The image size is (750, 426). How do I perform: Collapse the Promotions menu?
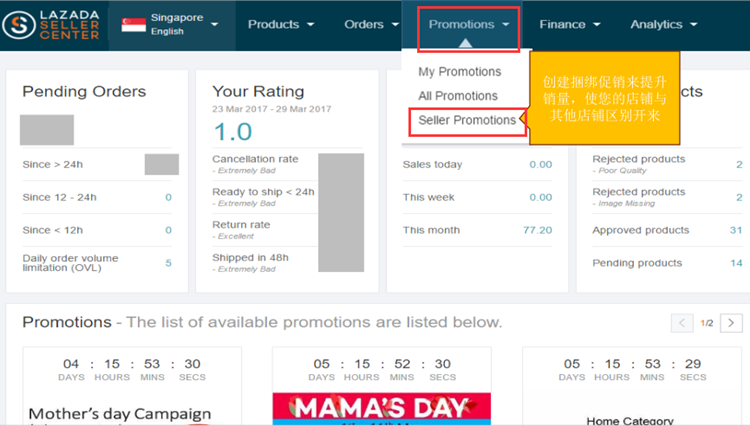[469, 24]
